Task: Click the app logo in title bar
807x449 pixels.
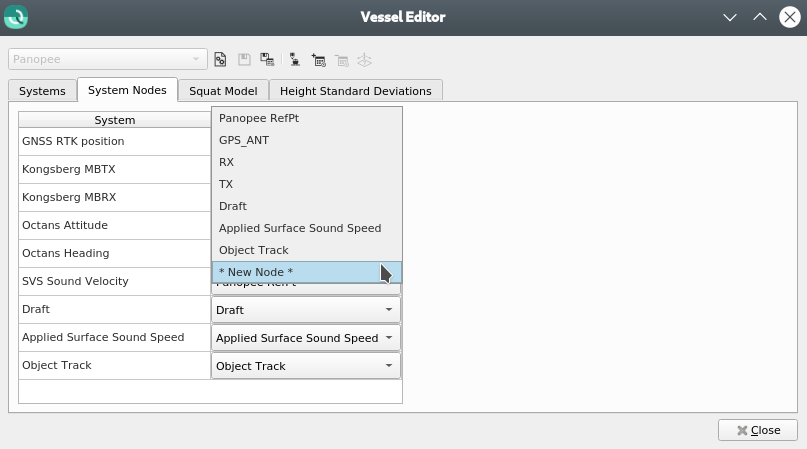Action: (x=16, y=17)
